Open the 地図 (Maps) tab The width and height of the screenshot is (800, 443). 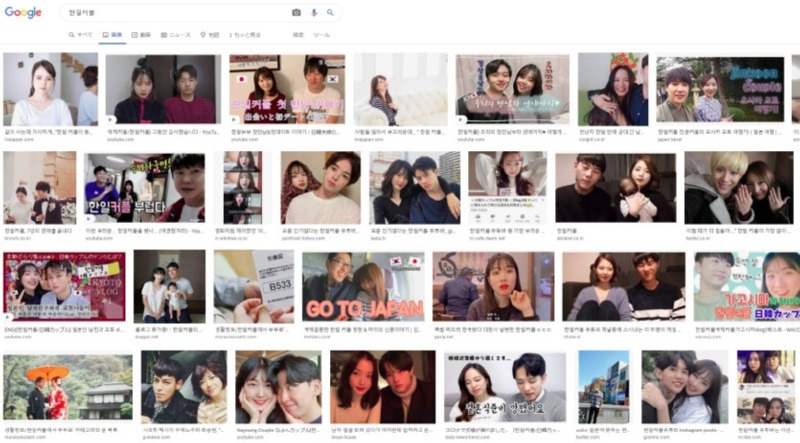209,35
